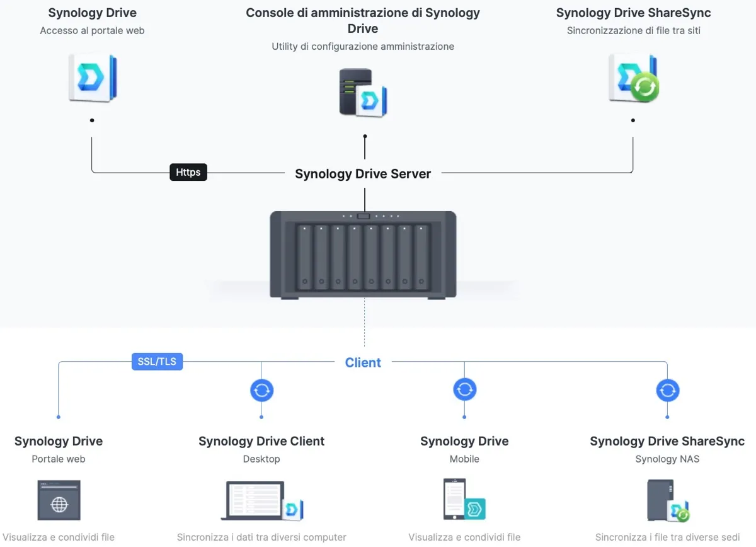Screen dimensions: 756x547
Task: Click the Synology Drive mobile sync icon
Action: click(x=464, y=390)
